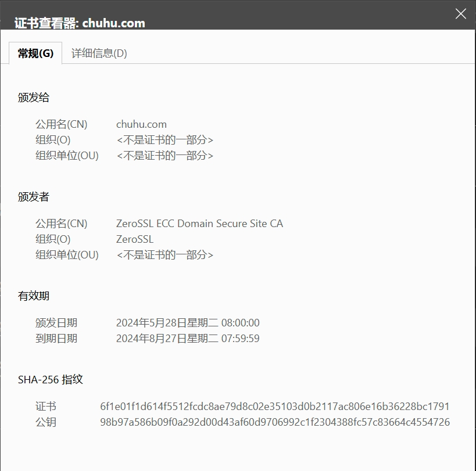Click the 到期日期 label
Viewport: 476px width, 471px height.
coord(56,339)
